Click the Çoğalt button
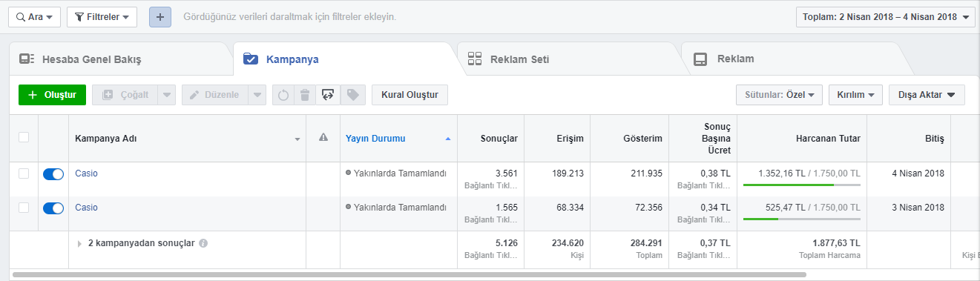Screen dimensions: 980x281 coord(125,95)
